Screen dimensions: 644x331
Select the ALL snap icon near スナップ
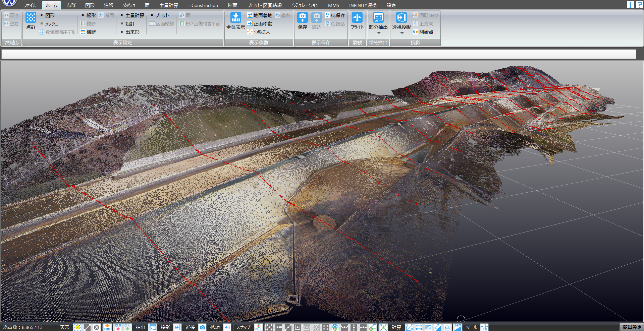[x=258, y=327]
